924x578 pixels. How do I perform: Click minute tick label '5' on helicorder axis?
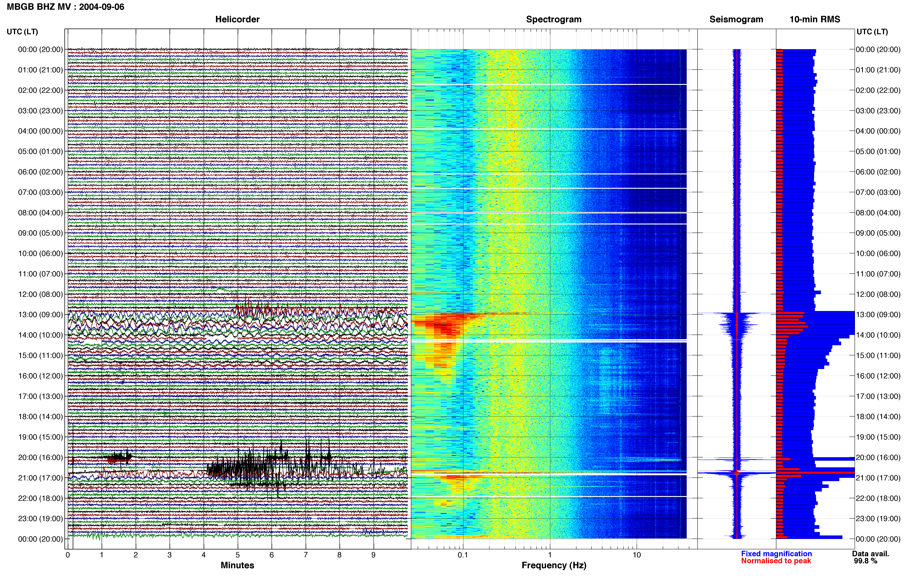pyautogui.click(x=238, y=555)
